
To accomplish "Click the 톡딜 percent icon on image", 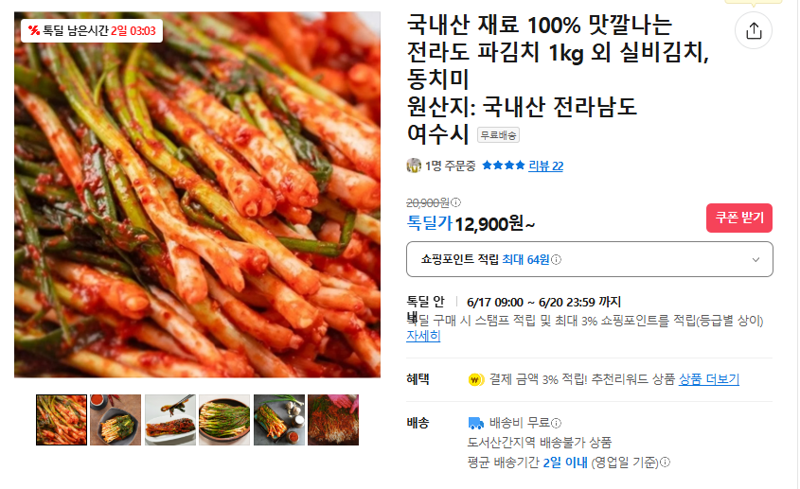I will pos(34,31).
